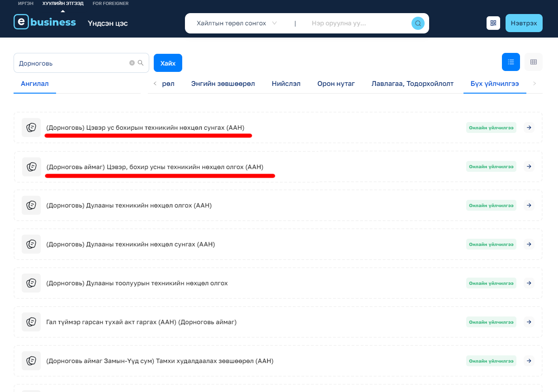
Task: Click service icon for Цэвэр, бохир усны олгох
Action: (x=31, y=167)
